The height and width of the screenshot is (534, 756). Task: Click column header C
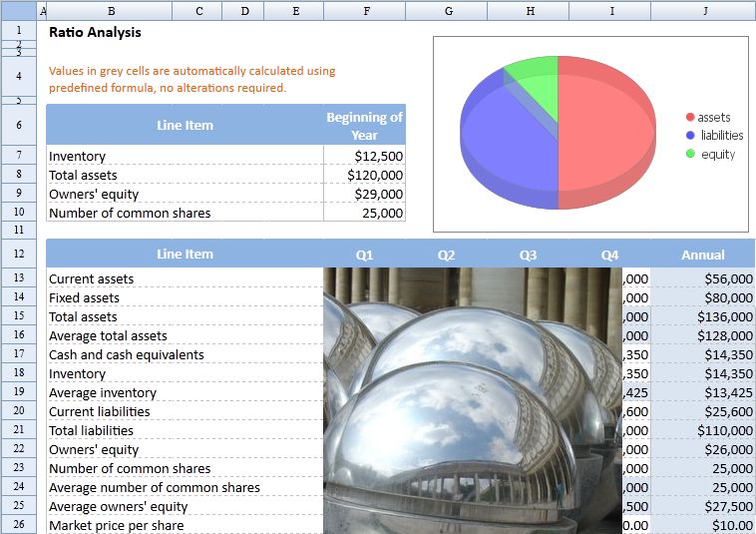coord(198,11)
